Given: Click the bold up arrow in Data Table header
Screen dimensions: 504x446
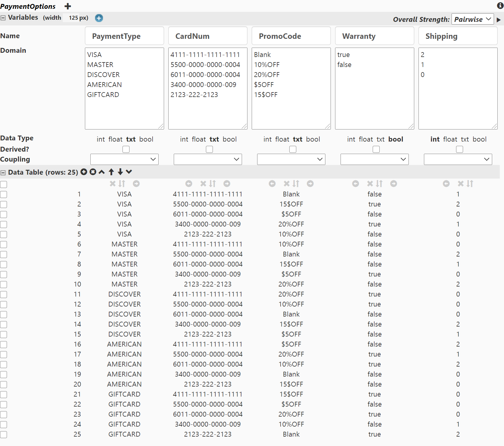Looking at the screenshot, I should 111,172.
